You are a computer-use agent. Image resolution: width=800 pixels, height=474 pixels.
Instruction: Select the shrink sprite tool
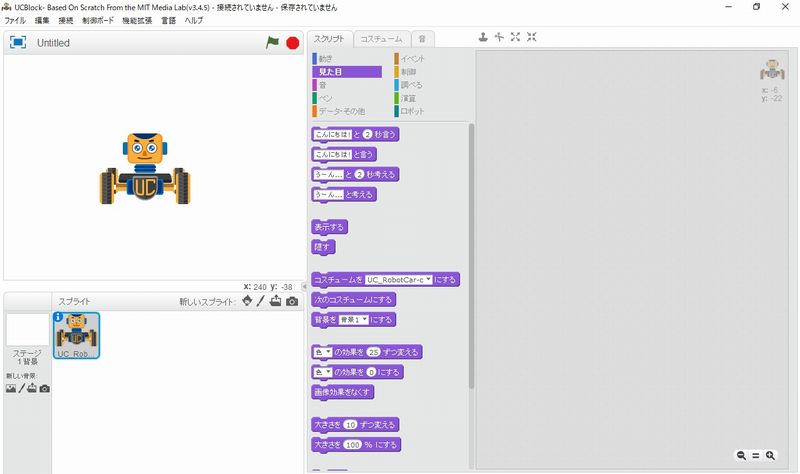[x=532, y=38]
